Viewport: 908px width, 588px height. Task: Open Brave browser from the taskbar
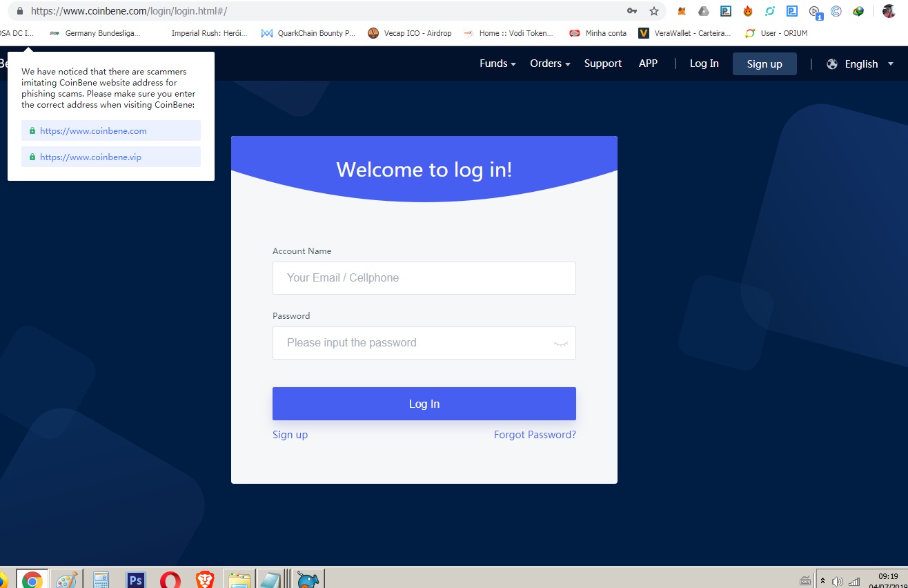click(205, 580)
